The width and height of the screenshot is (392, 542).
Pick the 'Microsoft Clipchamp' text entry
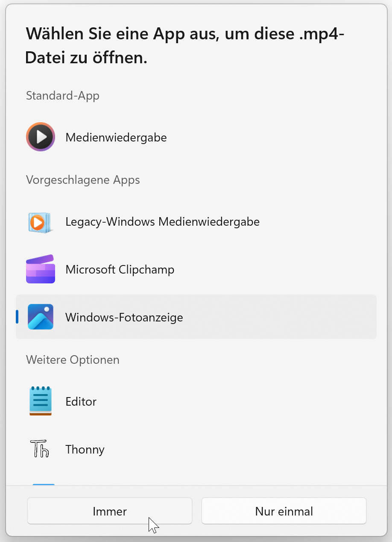(120, 270)
